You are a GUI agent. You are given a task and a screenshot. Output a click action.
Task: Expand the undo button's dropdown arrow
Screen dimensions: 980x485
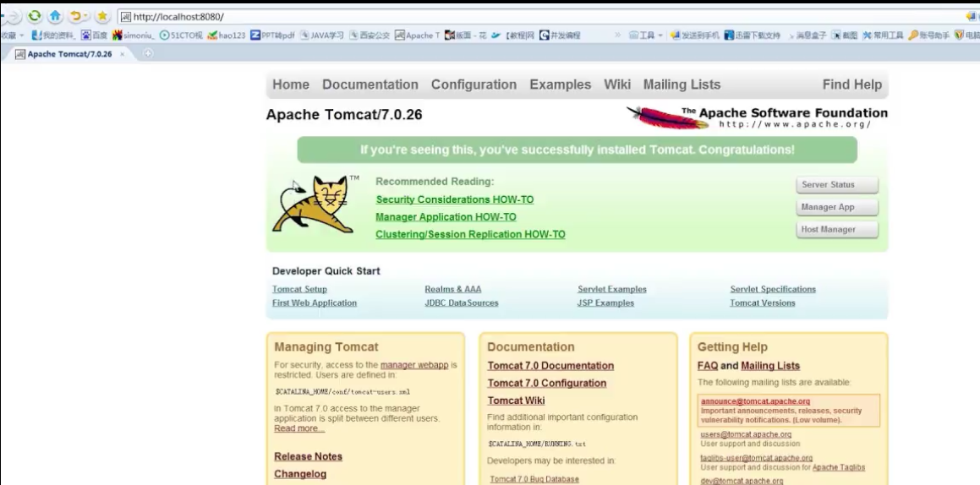87,16
